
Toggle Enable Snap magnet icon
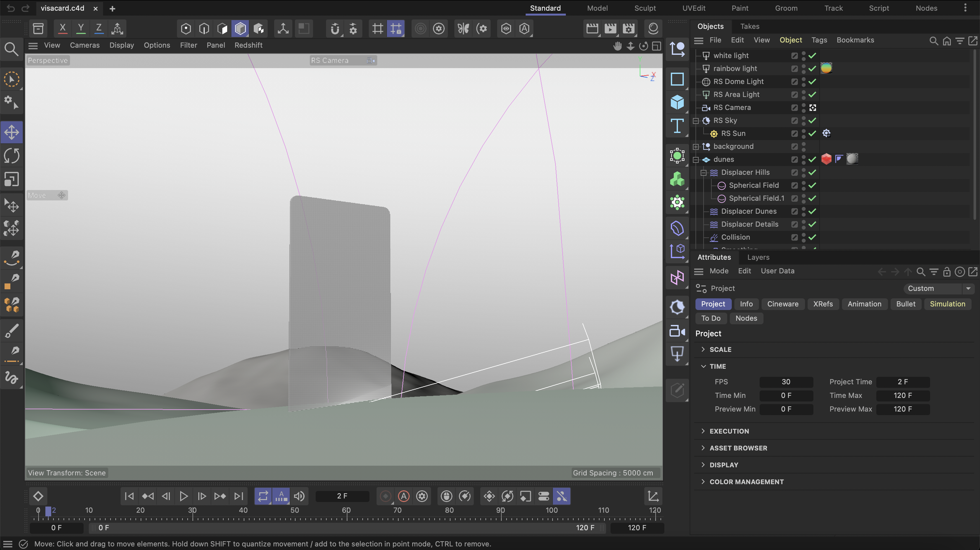(334, 29)
